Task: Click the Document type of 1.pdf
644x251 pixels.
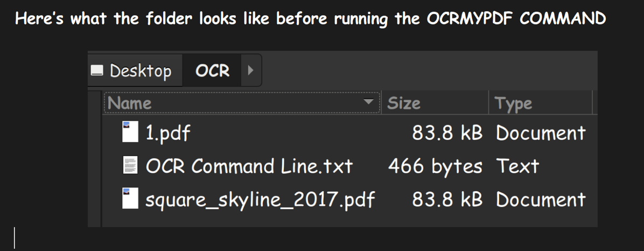Action: coord(540,133)
